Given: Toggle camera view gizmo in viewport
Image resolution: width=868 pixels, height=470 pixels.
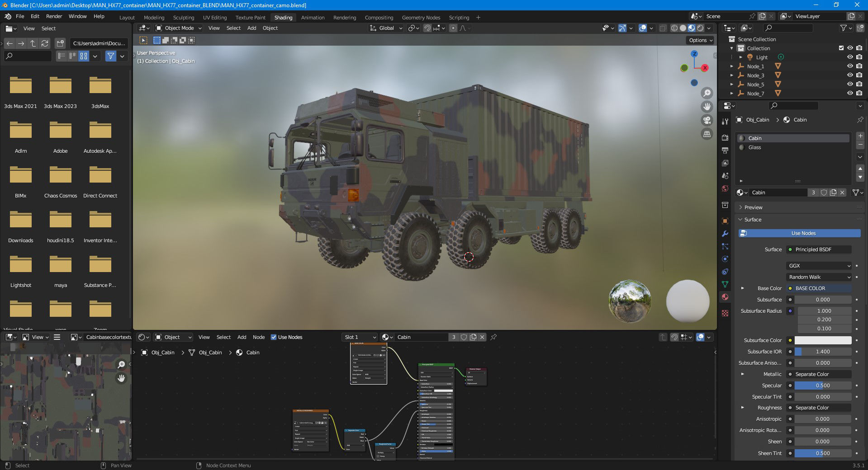Looking at the screenshot, I should (x=707, y=120).
